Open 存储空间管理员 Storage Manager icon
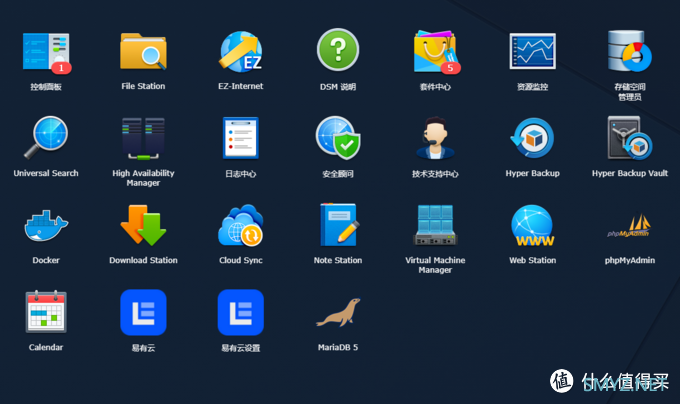Viewport: 680px width, 404px height. tap(630, 51)
